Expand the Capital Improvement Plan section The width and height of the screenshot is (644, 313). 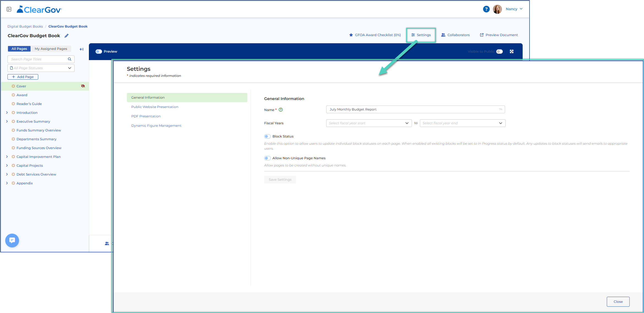click(7, 157)
